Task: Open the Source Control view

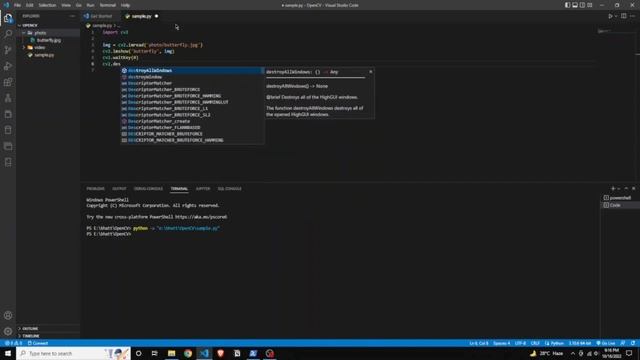Action: point(8,50)
